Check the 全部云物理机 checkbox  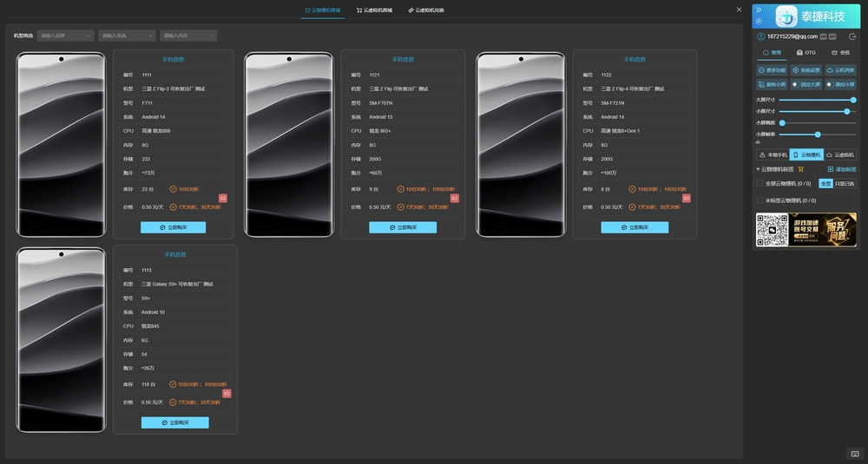[760, 184]
